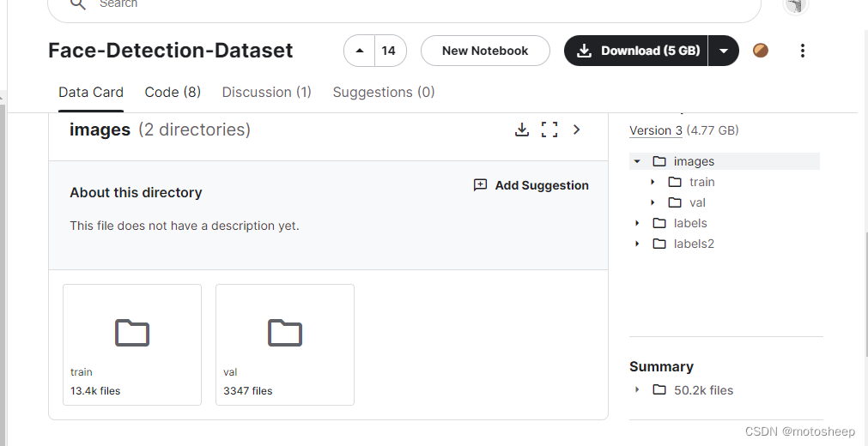Upvote the Face-Detection-Dataset
868x446 pixels.
coord(360,51)
